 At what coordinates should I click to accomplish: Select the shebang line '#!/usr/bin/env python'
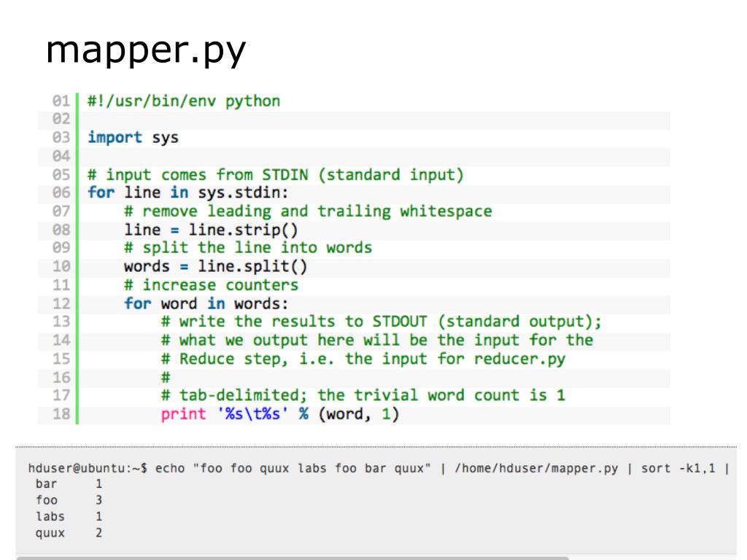click(183, 101)
